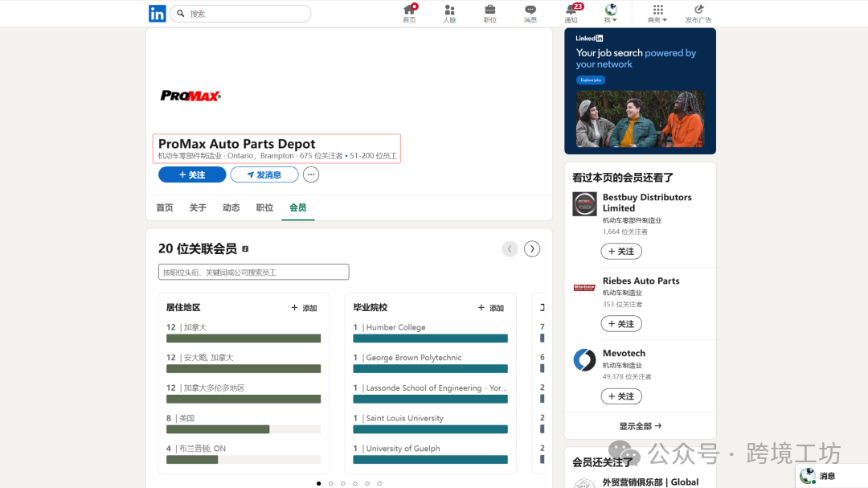Open the more options menu on ProMax page

coord(311,174)
